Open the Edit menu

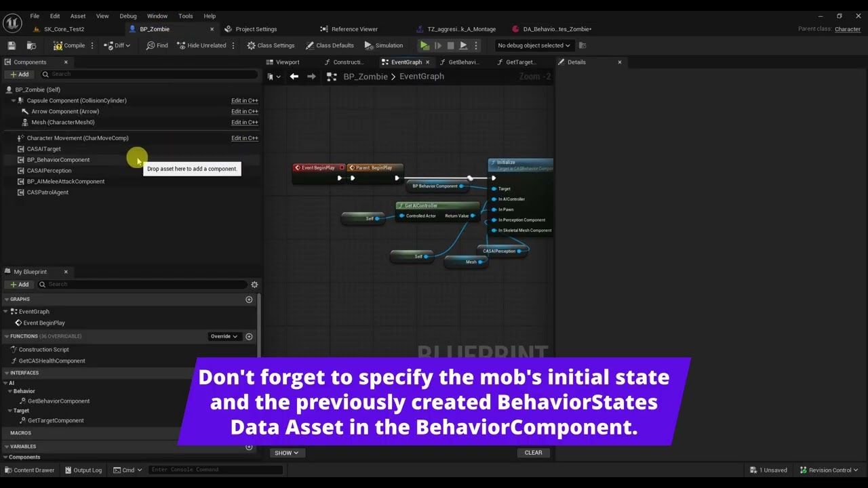click(x=55, y=16)
